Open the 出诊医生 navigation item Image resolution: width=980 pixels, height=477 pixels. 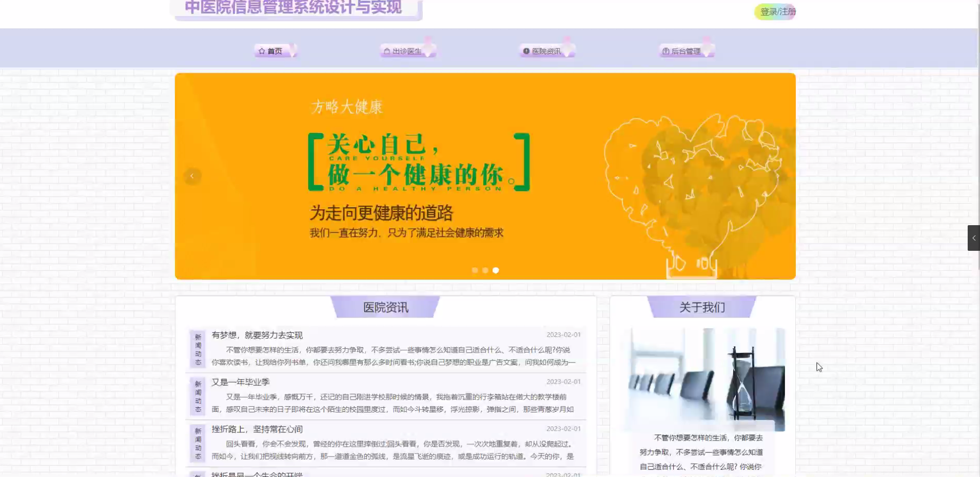pos(407,51)
